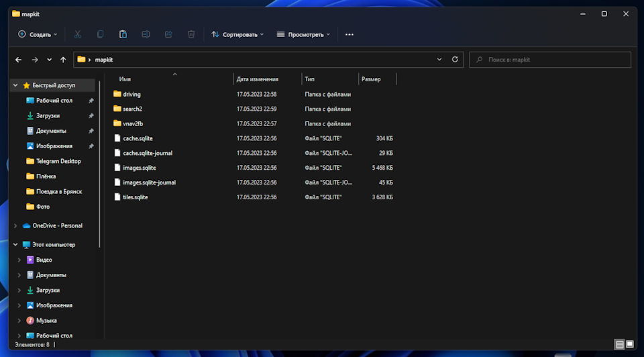
Task: Click mapkit breadcrumb in address bar
Action: (104, 60)
